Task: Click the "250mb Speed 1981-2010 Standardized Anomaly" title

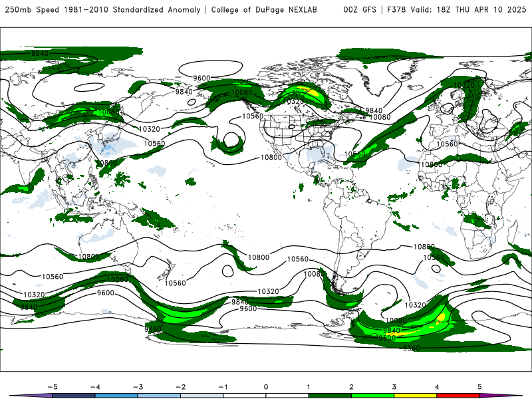Action: (x=103, y=9)
